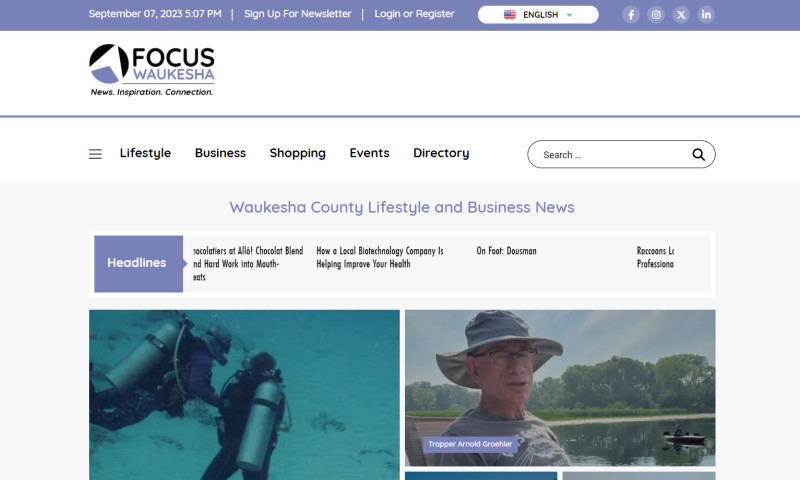The image size is (800, 480).
Task: Open the Lifestyle menu
Action: pos(145,153)
